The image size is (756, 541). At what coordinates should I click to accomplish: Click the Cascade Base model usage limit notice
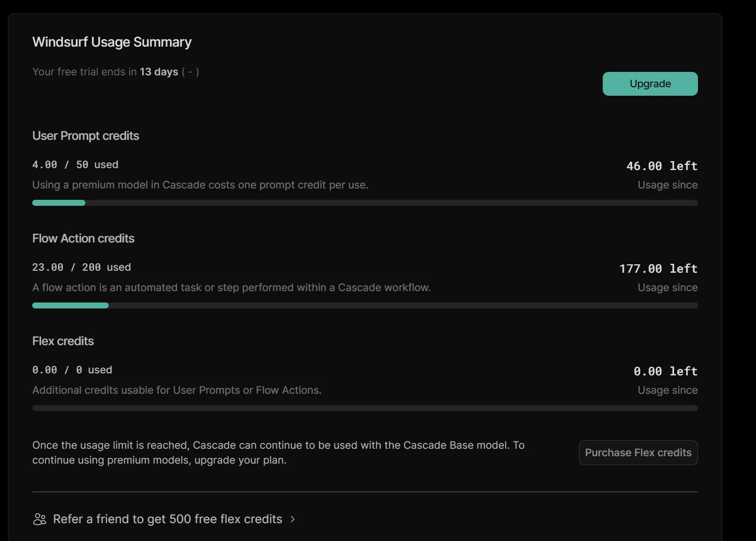tap(278, 452)
